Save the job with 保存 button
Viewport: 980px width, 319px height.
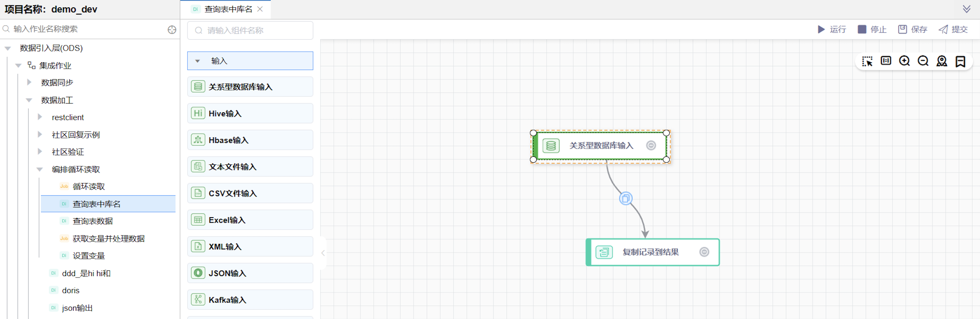[913, 29]
